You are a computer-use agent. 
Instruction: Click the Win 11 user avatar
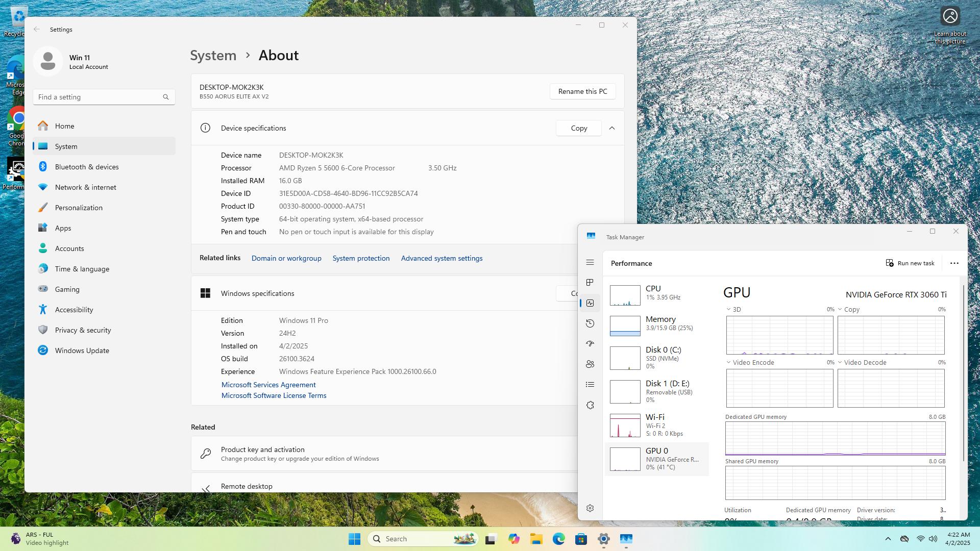tap(48, 61)
